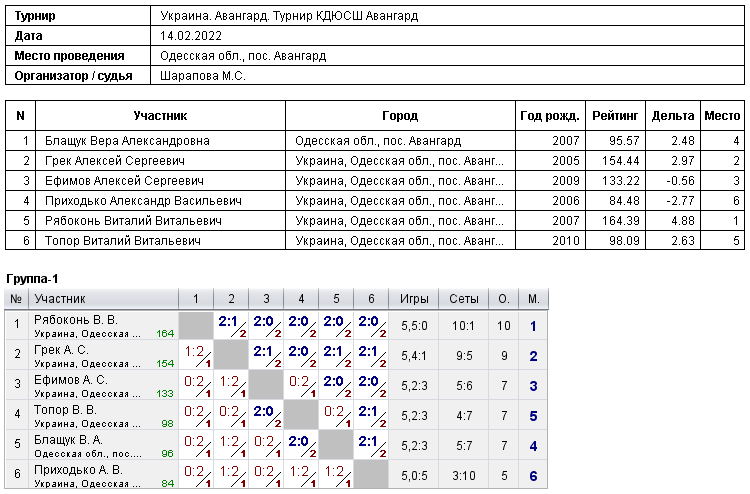This screenshot has height=494, width=750.
Task: Click delta value '4.88'
Action: [683, 221]
